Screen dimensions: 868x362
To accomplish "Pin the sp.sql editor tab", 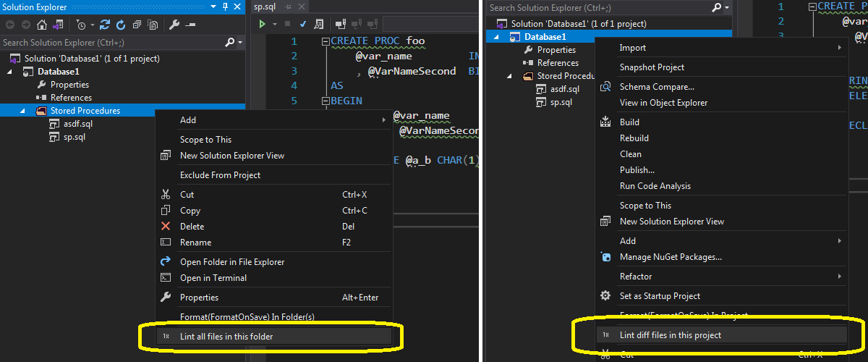I will (x=288, y=7).
